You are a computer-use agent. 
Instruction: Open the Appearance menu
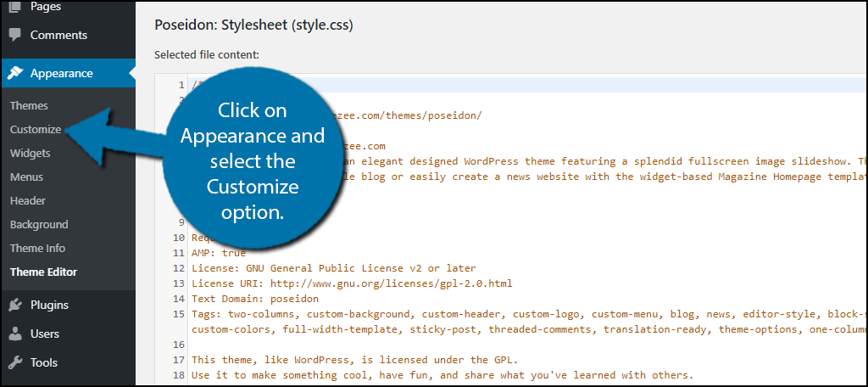coord(68,73)
